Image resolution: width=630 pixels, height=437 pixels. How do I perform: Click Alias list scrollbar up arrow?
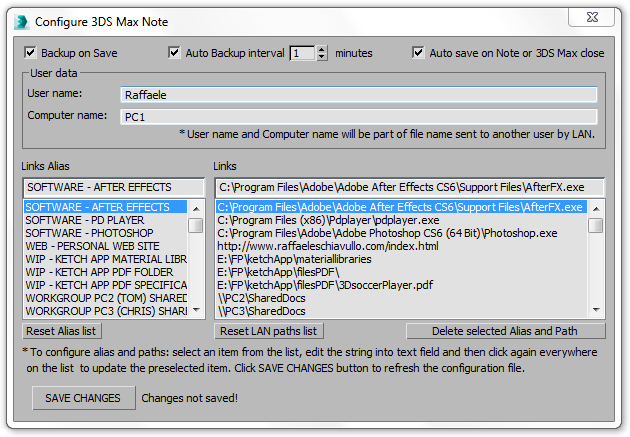click(x=196, y=208)
